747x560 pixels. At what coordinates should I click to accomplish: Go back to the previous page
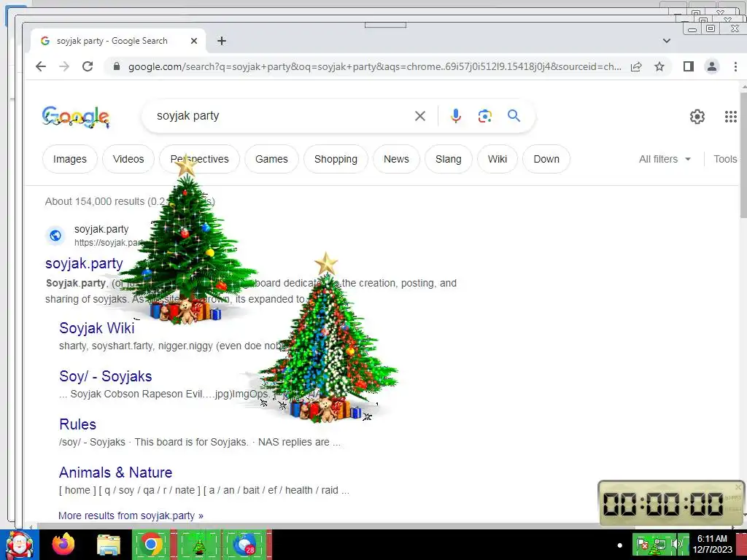pos(41,66)
